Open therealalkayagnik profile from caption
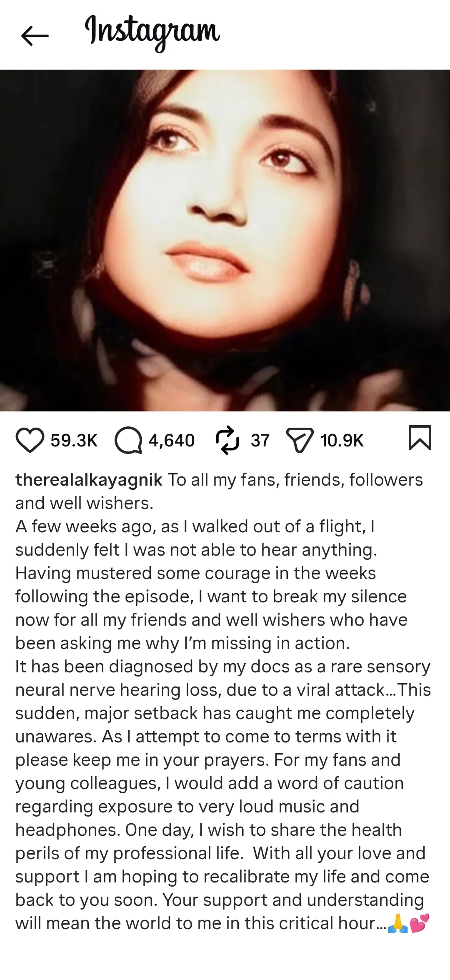 coord(89,480)
